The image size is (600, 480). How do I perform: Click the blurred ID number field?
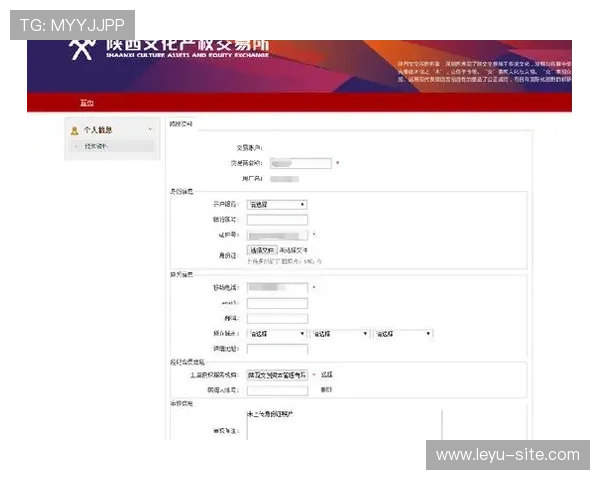pyautogui.click(x=277, y=235)
